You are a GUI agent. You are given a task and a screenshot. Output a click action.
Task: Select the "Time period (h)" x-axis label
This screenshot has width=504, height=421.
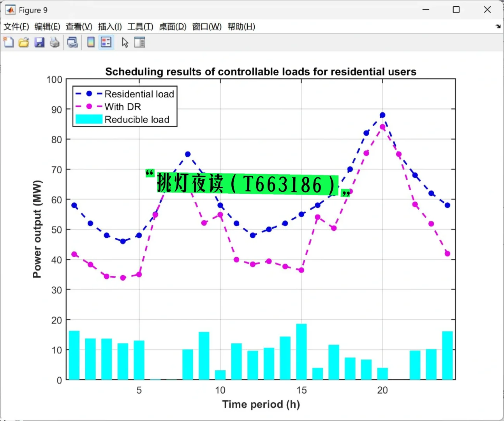261,405
